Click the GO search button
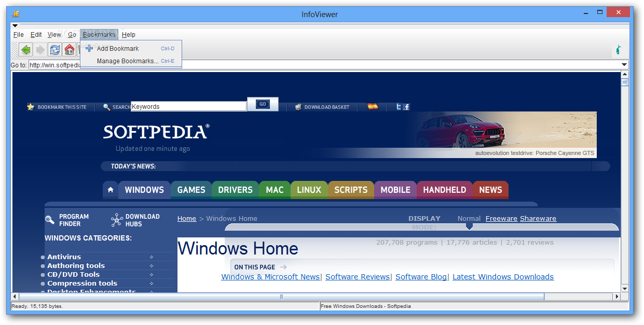Image resolution: width=644 pixels, height=325 pixels. click(263, 104)
